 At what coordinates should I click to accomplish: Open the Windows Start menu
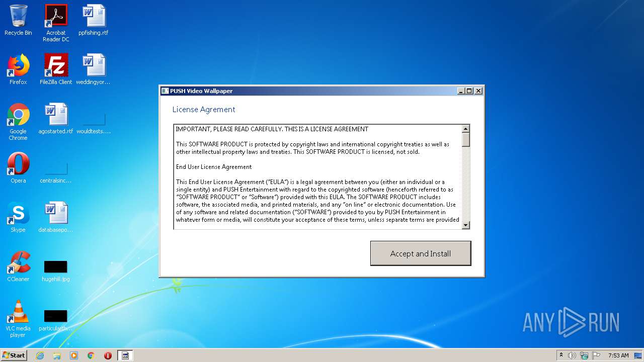click(x=14, y=355)
